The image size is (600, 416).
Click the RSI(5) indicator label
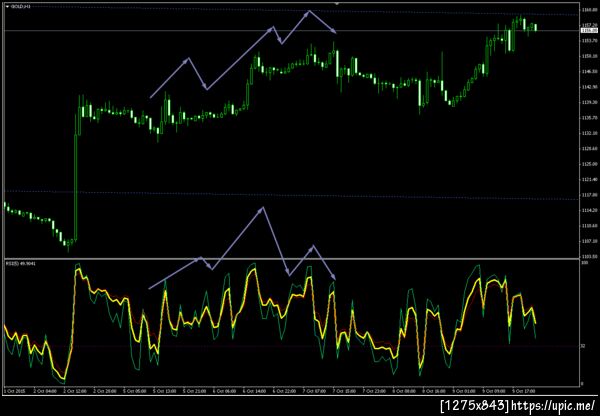pos(20,264)
